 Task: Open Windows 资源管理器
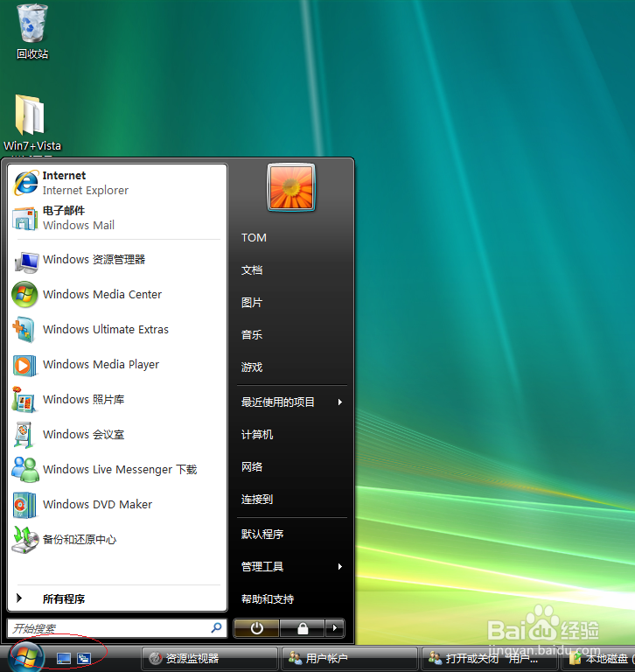(116, 260)
